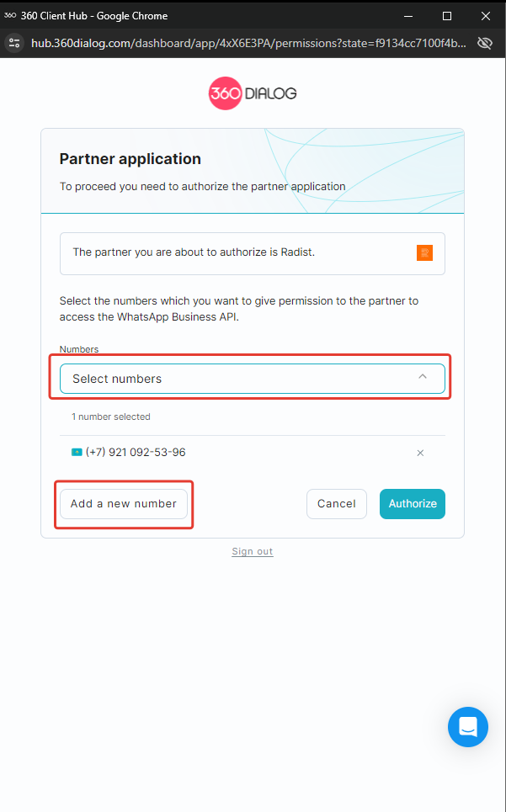Sign out using the link below

pyautogui.click(x=253, y=551)
